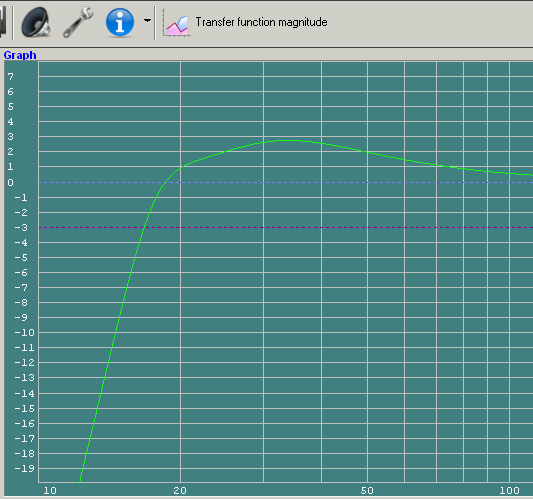
Task: Click the transfer function graph chart icon
Action: (176, 23)
